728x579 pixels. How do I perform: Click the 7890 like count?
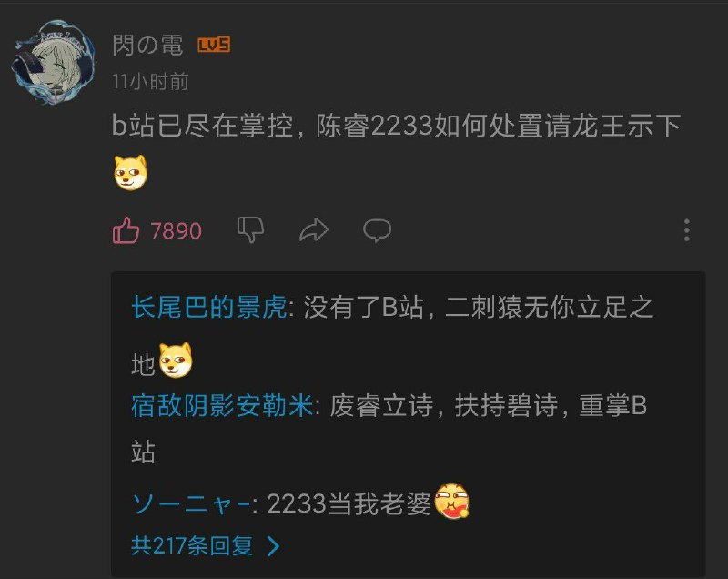[176, 230]
